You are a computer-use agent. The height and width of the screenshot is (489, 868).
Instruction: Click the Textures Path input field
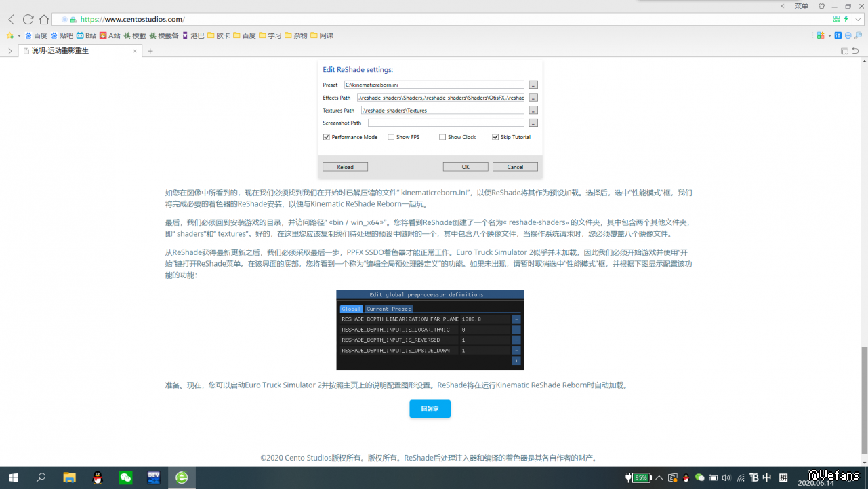click(x=442, y=111)
